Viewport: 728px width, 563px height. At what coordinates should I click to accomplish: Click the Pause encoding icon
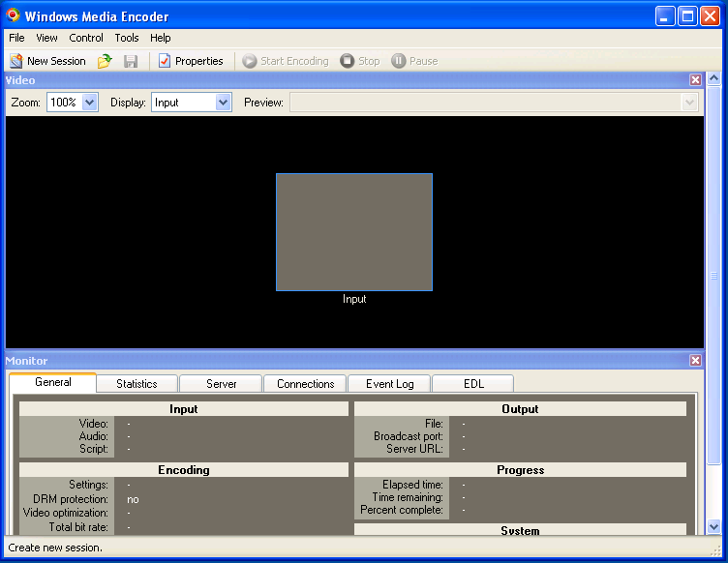click(x=398, y=61)
